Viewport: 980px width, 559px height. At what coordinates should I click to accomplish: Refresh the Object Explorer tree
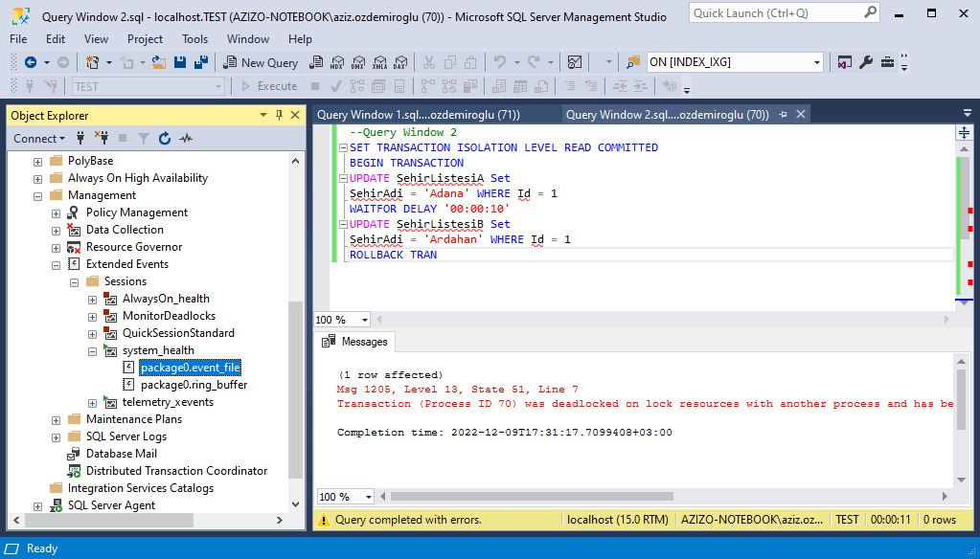pos(165,138)
